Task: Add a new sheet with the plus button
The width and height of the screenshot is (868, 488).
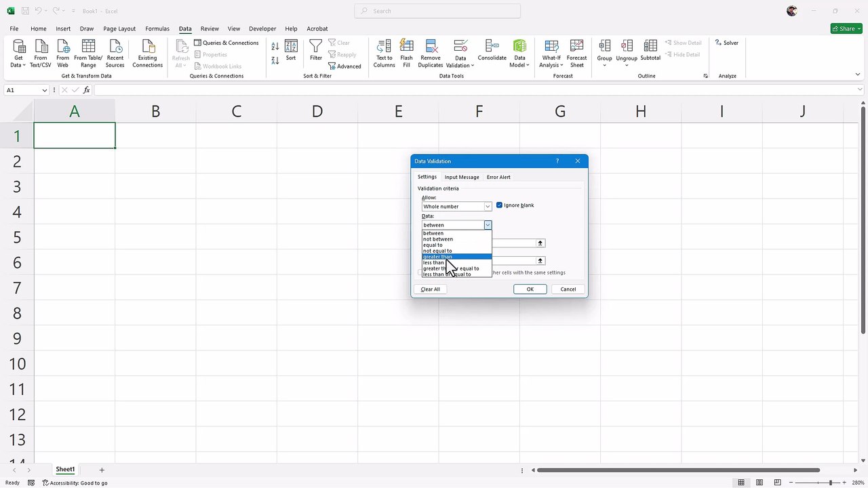Action: tap(102, 470)
